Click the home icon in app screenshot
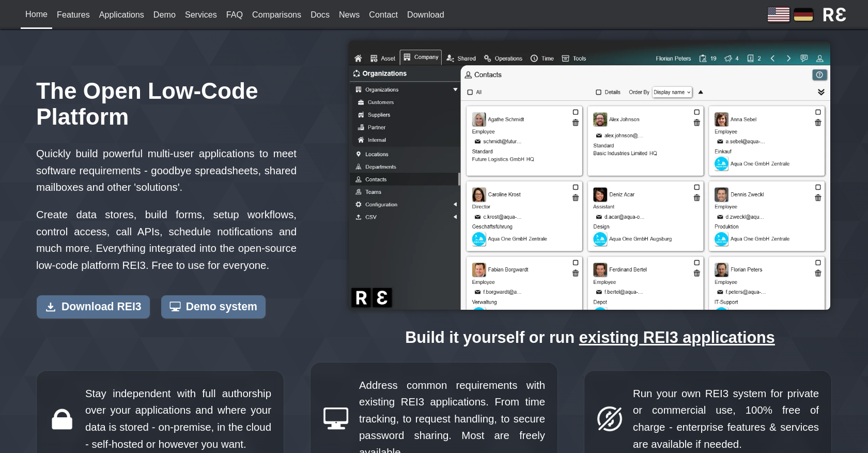This screenshot has width=868, height=453. coord(358,58)
